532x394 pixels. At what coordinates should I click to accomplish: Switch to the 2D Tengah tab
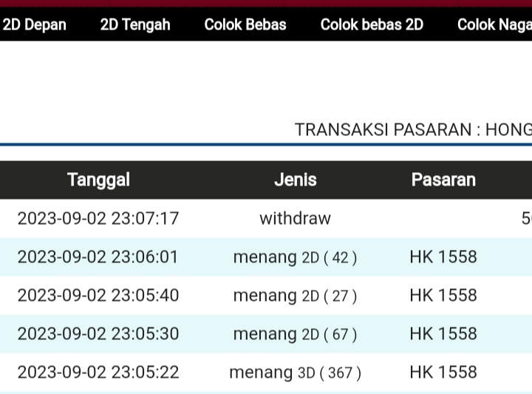pyautogui.click(x=135, y=24)
